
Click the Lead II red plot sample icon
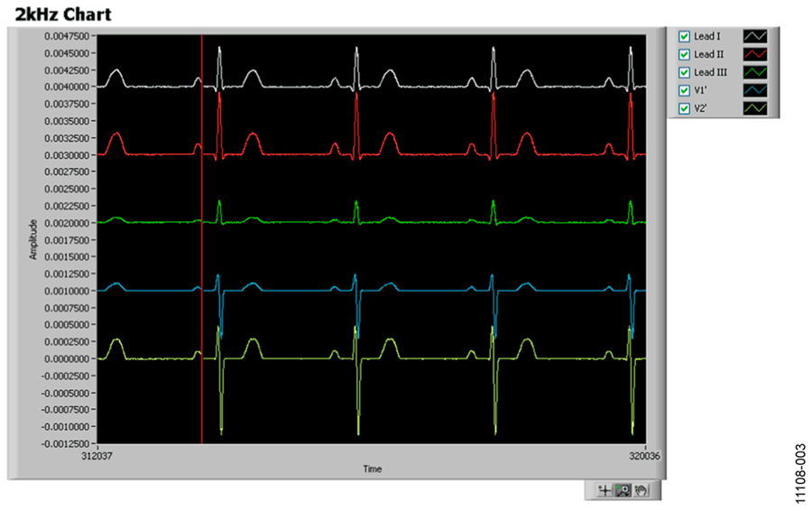pyautogui.click(x=753, y=54)
